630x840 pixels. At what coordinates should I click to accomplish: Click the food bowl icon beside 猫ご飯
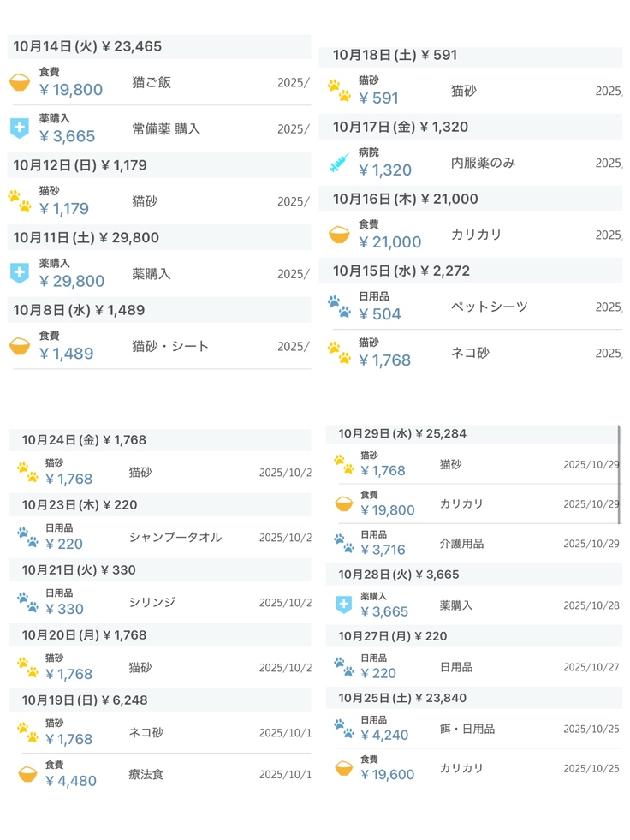point(19,82)
